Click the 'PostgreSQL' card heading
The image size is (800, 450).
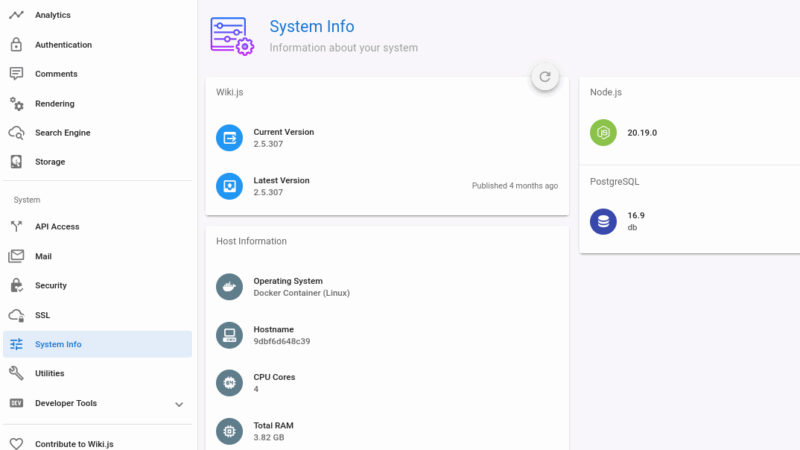coord(614,182)
